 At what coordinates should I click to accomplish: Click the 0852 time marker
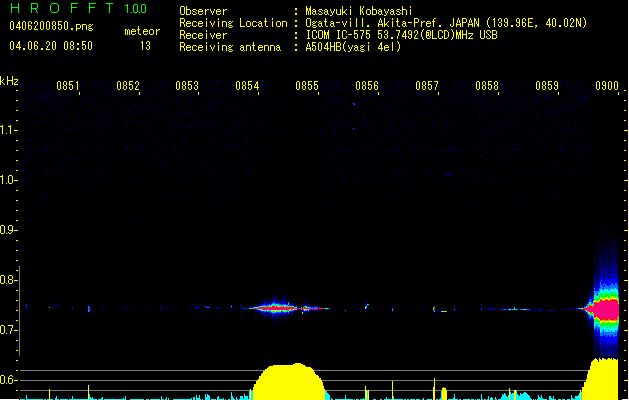click(x=128, y=86)
